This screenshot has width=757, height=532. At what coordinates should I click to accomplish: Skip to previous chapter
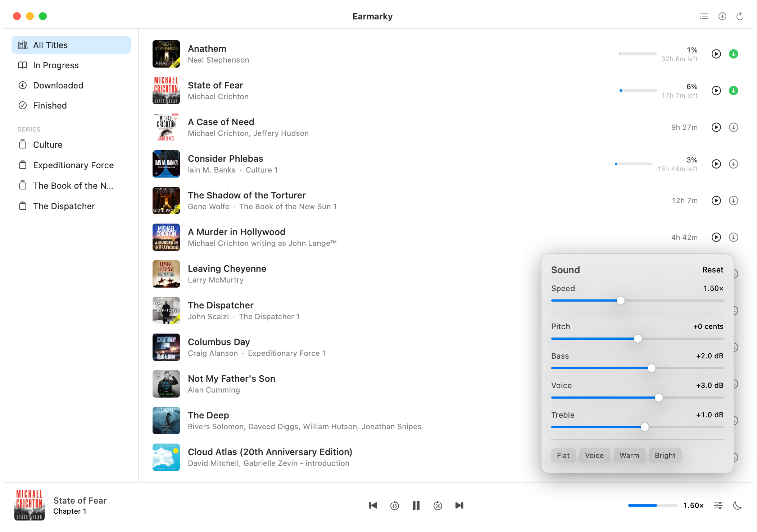373,505
